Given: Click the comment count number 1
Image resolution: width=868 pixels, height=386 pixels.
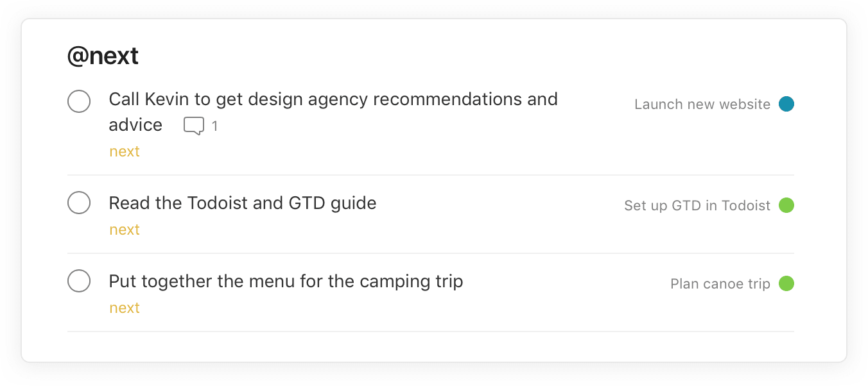Looking at the screenshot, I should (214, 126).
